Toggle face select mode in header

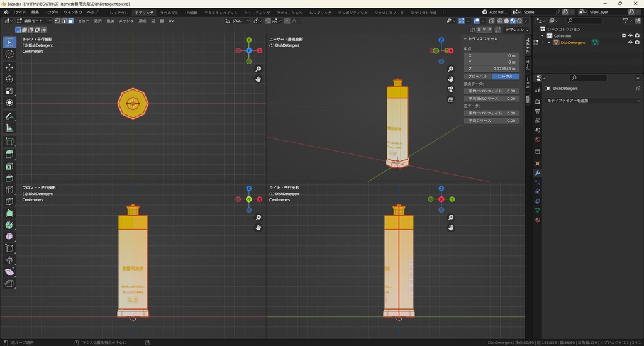point(70,21)
